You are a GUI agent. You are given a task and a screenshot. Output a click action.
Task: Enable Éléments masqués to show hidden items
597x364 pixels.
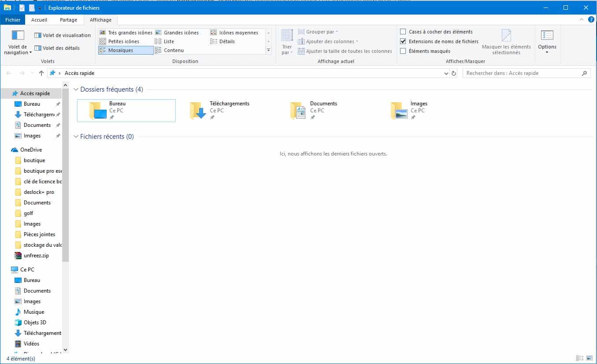[403, 51]
